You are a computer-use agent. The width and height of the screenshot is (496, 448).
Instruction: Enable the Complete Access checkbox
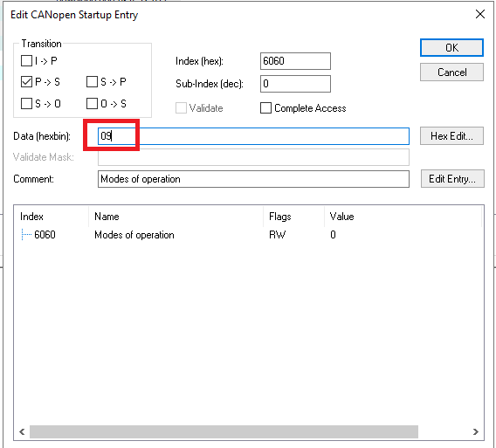click(265, 108)
